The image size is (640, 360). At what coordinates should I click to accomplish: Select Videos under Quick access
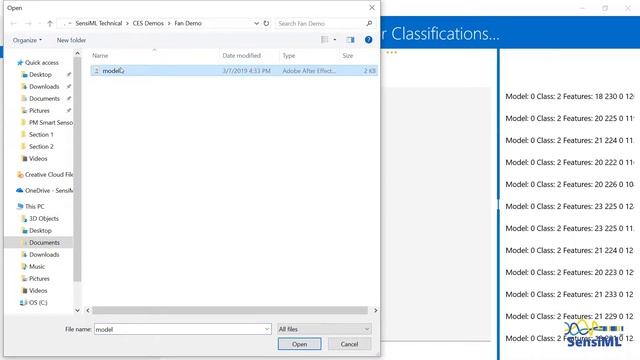(x=38, y=158)
